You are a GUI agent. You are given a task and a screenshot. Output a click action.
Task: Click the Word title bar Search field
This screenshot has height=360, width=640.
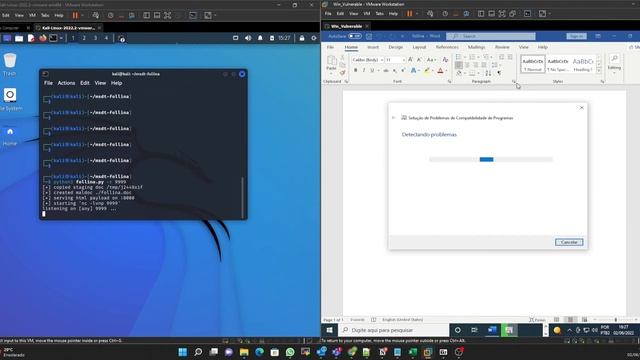point(491,36)
